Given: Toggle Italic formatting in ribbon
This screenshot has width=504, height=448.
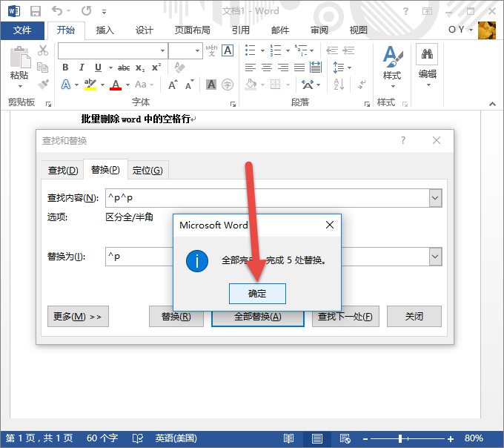Looking at the screenshot, I should (x=82, y=67).
